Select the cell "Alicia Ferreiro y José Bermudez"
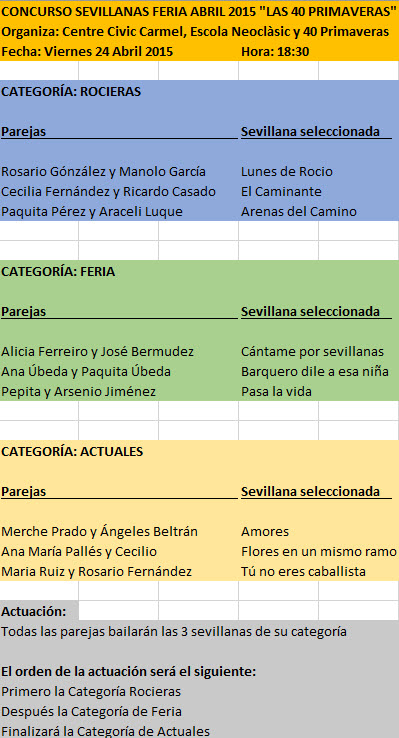The width and height of the screenshot is (399, 738). click(x=98, y=352)
